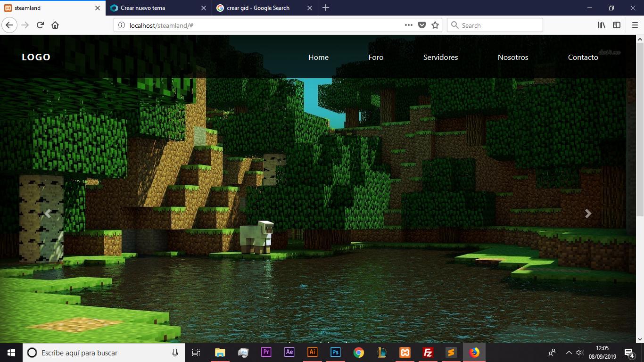
Task: Open People icon in system tray
Action: pyautogui.click(x=552, y=353)
